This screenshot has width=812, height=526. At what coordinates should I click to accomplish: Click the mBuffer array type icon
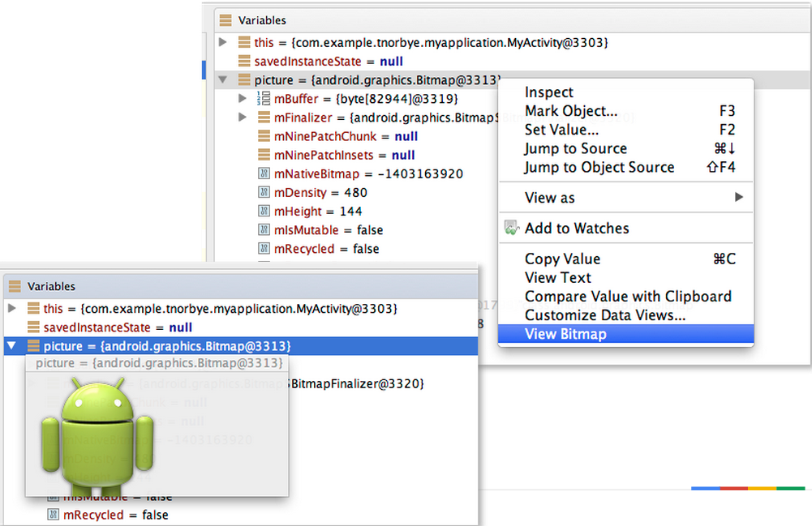point(264,99)
